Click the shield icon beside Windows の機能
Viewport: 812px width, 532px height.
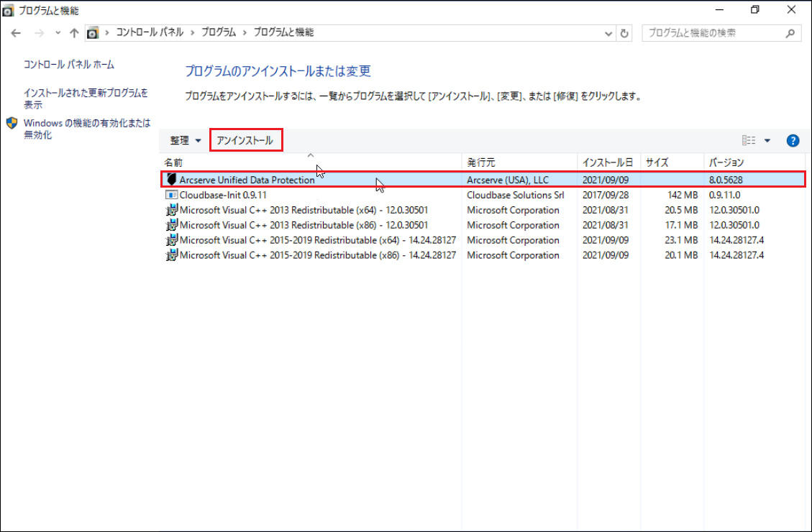point(12,123)
